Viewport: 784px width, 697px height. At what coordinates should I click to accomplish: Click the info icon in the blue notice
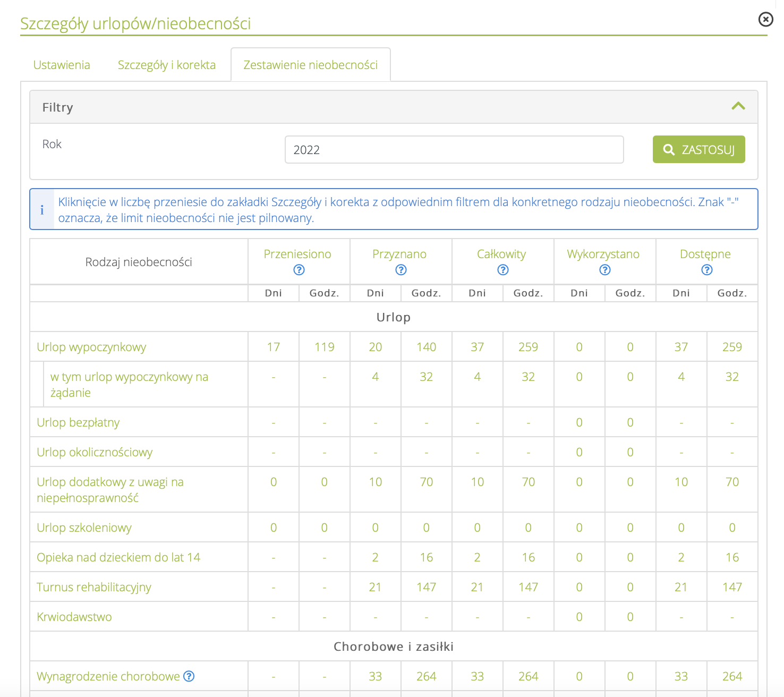[x=42, y=210]
